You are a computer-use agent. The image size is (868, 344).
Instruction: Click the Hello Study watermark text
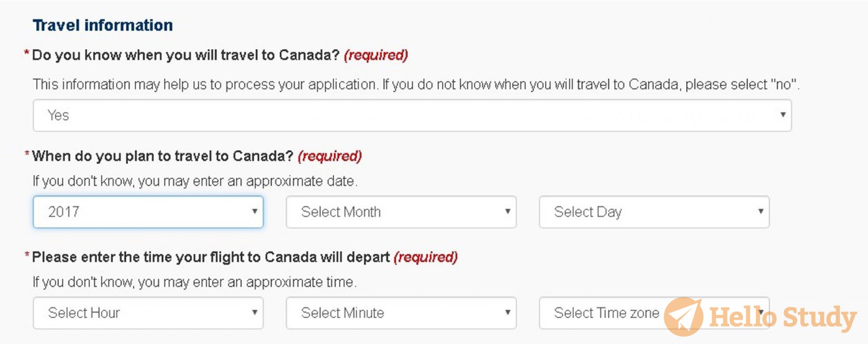pyautogui.click(x=782, y=317)
